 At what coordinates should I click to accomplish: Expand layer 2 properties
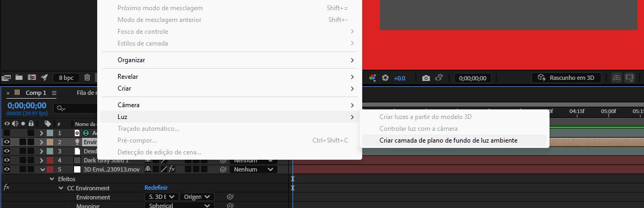(x=41, y=142)
